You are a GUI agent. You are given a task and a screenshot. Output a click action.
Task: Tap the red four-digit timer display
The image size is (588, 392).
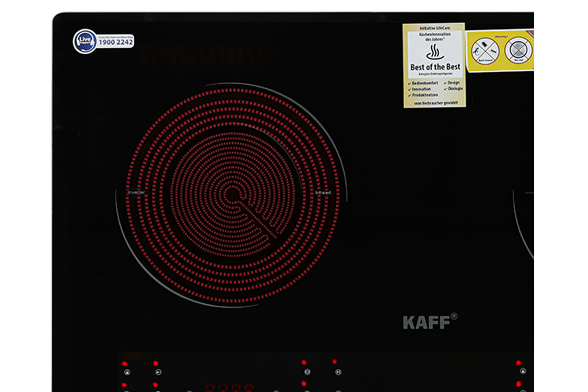(x=229, y=387)
